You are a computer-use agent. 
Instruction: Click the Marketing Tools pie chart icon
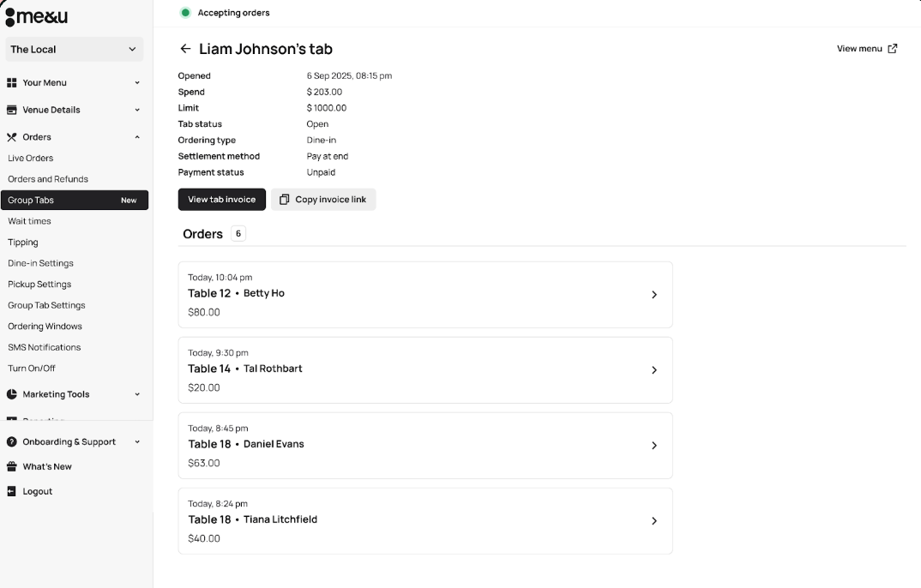pos(12,394)
